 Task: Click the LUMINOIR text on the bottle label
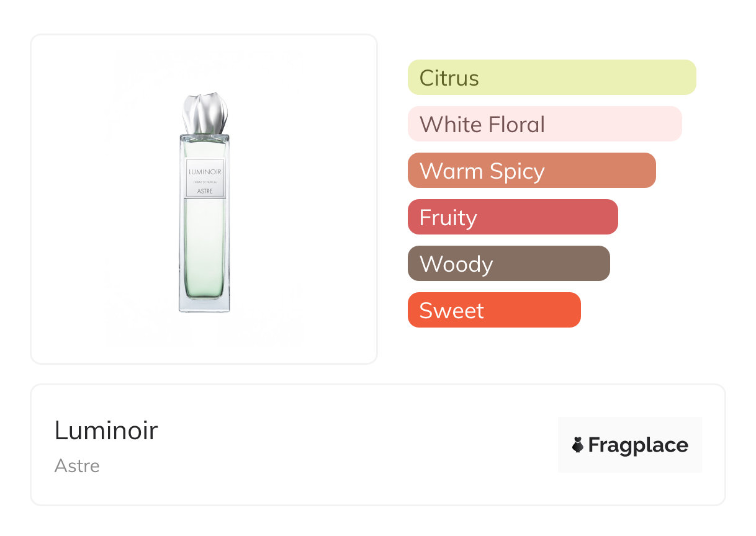pyautogui.click(x=205, y=171)
